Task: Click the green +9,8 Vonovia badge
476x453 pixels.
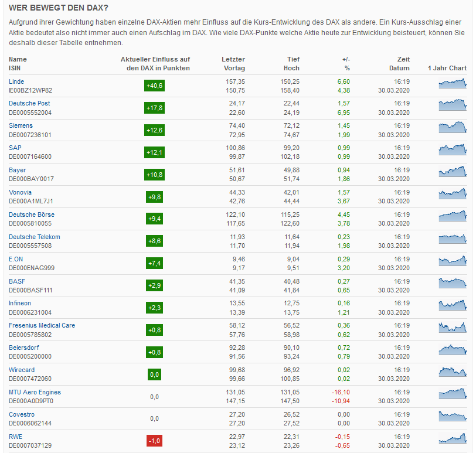Action: click(x=155, y=197)
